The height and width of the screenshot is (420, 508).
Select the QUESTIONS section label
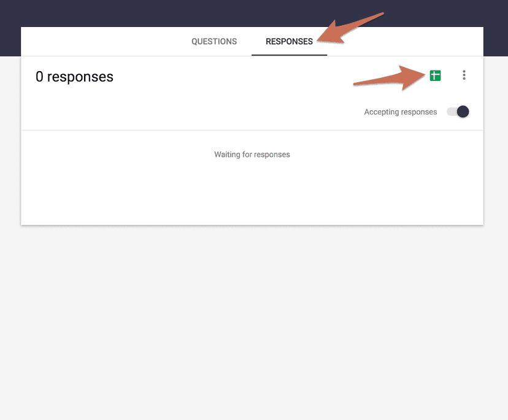(x=214, y=41)
